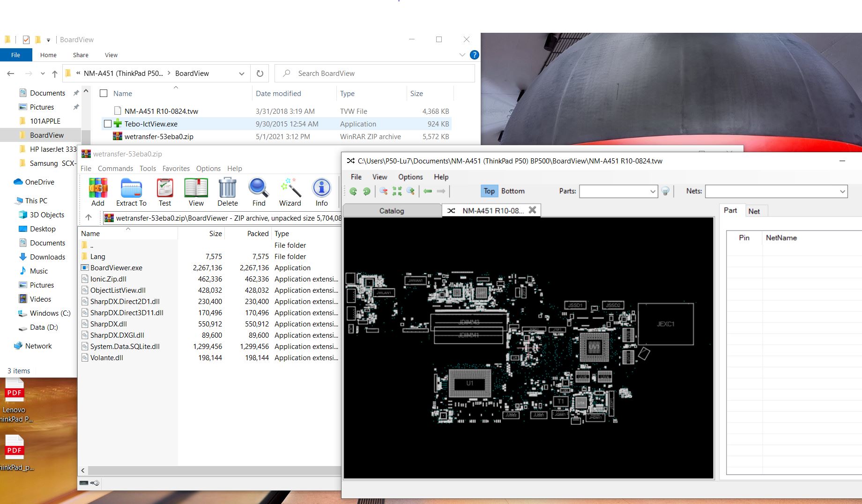Screen dimensions: 862x504
Task: Click the rotate clockwise icon in BoardViewer toolbar
Action: (x=367, y=191)
